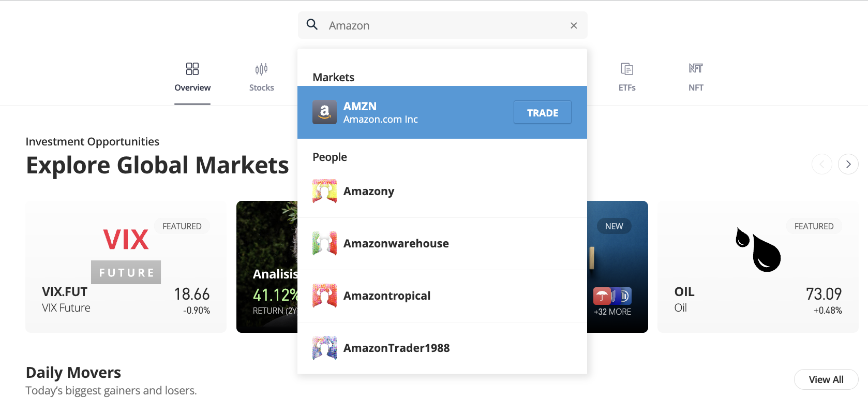Click the red umbrella stock icon

click(601, 296)
